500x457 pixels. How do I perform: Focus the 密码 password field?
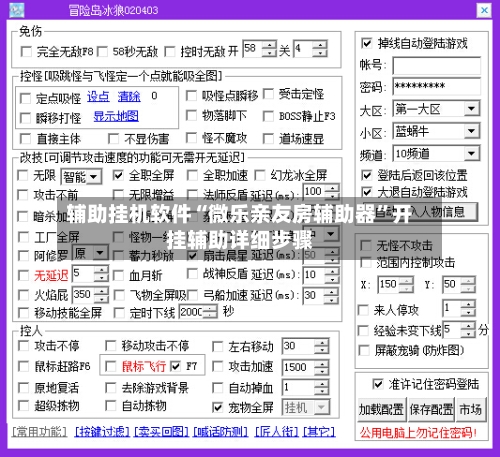[436, 86]
